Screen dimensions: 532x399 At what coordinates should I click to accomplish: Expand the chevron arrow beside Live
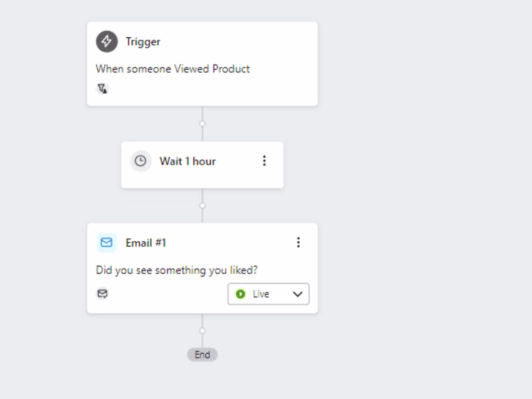298,294
